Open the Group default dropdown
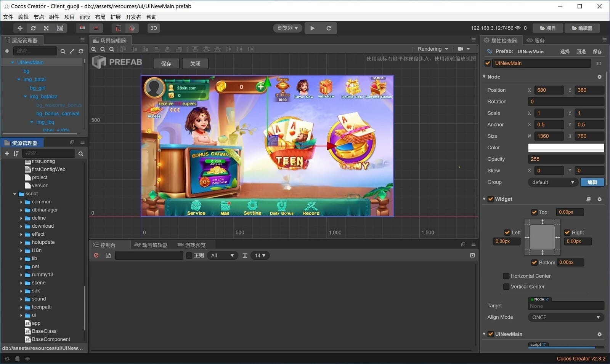Image resolution: width=610 pixels, height=364 pixels. tap(552, 182)
